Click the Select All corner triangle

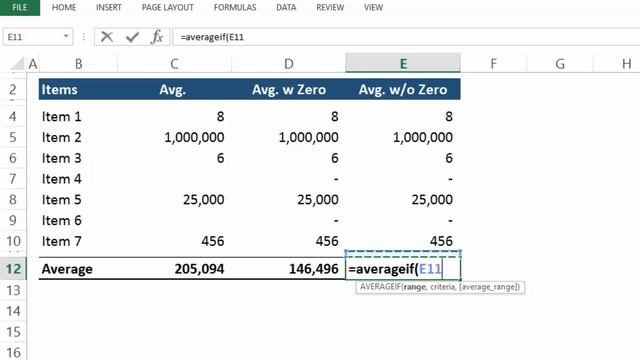[17, 63]
